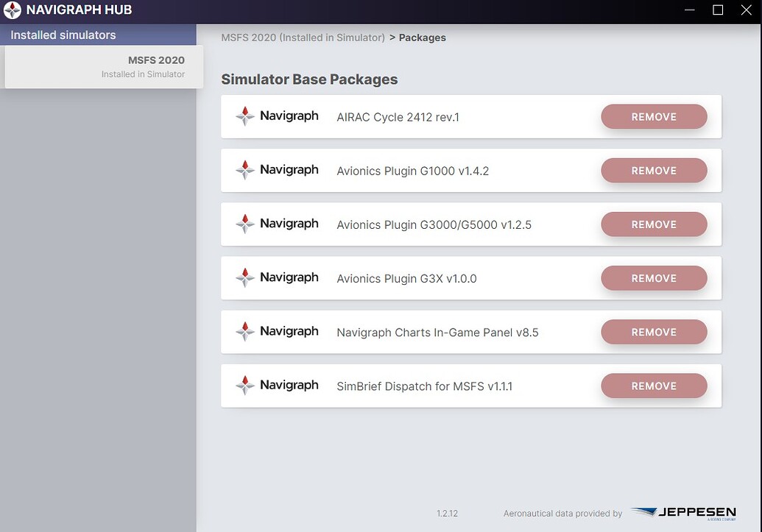This screenshot has height=532, width=762.
Task: Open the MSFS 2020 breadcrumb link
Action: pos(303,38)
